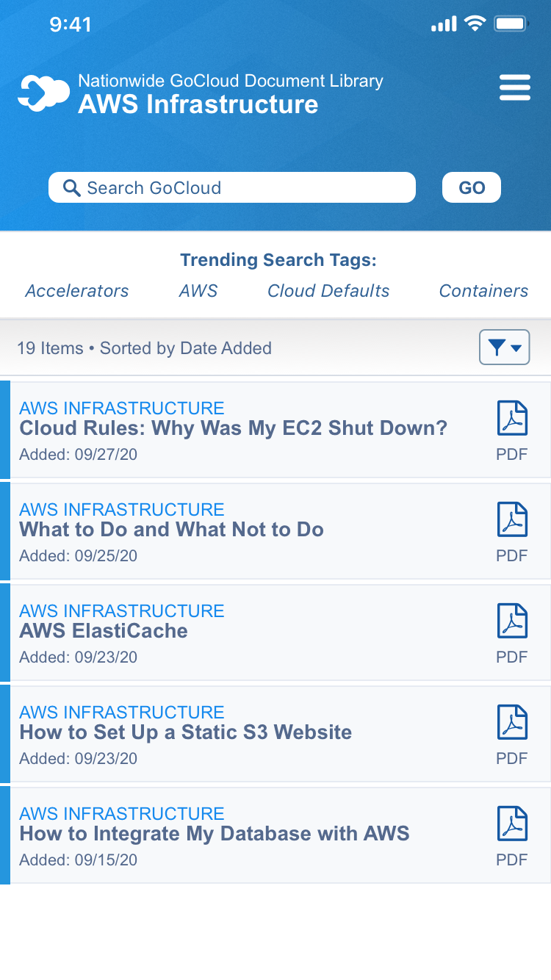Select the Cloud Defaults trending tag
The image size is (551, 980).
click(x=328, y=291)
